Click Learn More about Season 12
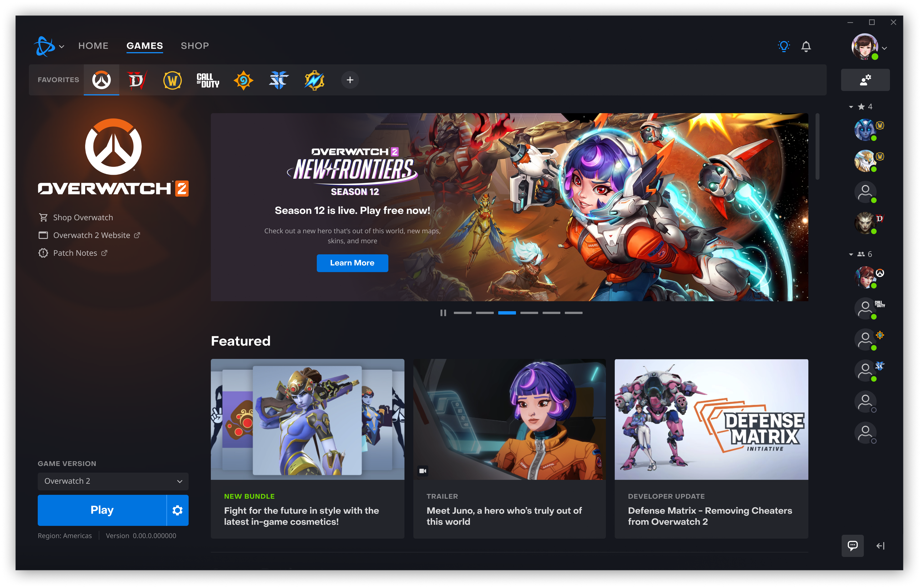The width and height of the screenshot is (921, 588). (352, 263)
